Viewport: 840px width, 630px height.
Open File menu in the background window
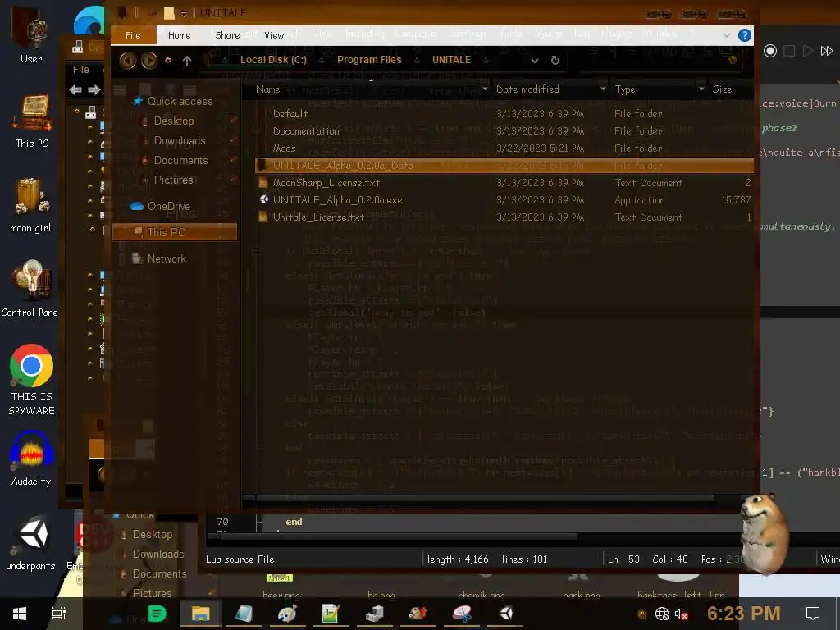[x=81, y=70]
